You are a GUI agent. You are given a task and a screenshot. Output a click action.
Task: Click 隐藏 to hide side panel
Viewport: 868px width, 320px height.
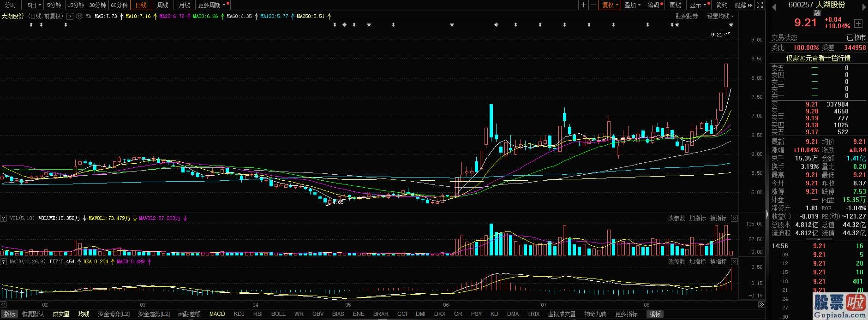tap(743, 5)
